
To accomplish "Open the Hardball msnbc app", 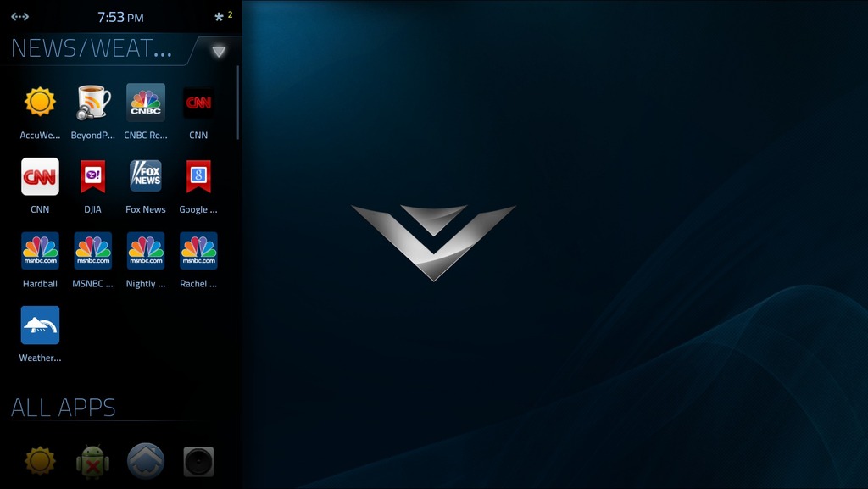I will point(40,251).
